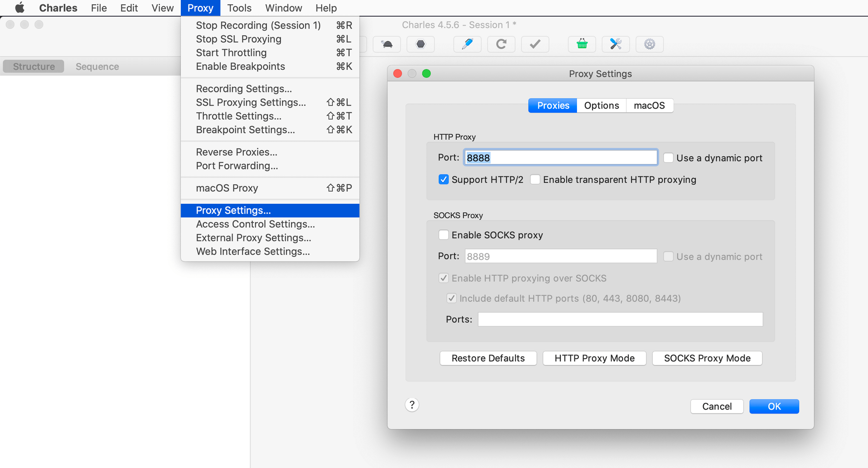This screenshot has width=868, height=468.
Task: Select the Structure view tab
Action: click(x=34, y=66)
